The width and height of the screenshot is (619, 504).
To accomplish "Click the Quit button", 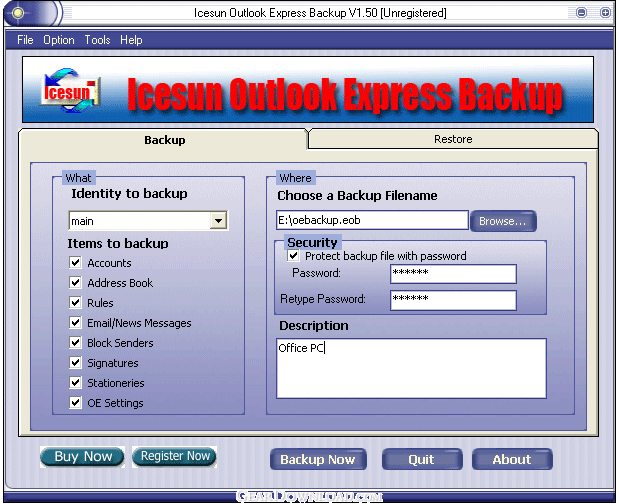I will pos(422,459).
